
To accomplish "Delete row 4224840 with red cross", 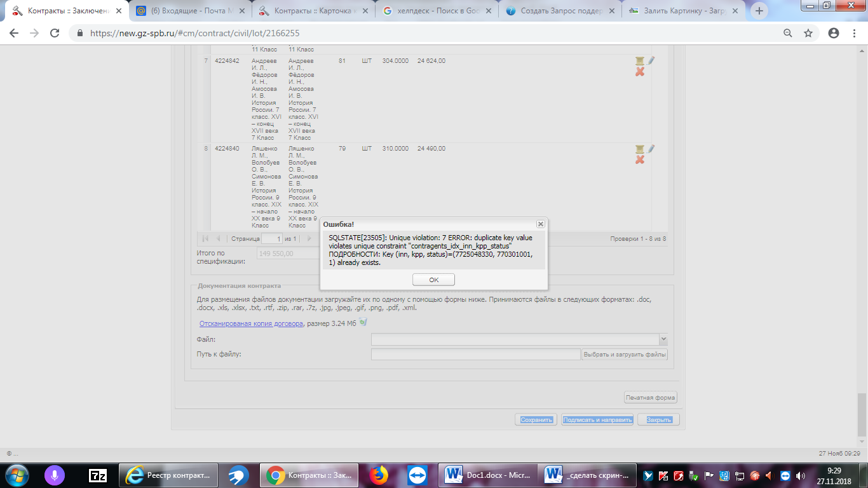I will tap(640, 159).
